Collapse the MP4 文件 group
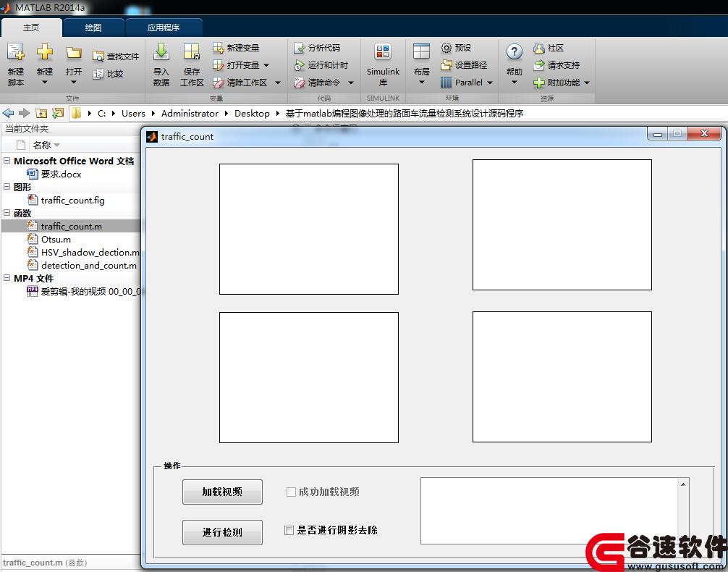The image size is (728, 572). (x=7, y=277)
